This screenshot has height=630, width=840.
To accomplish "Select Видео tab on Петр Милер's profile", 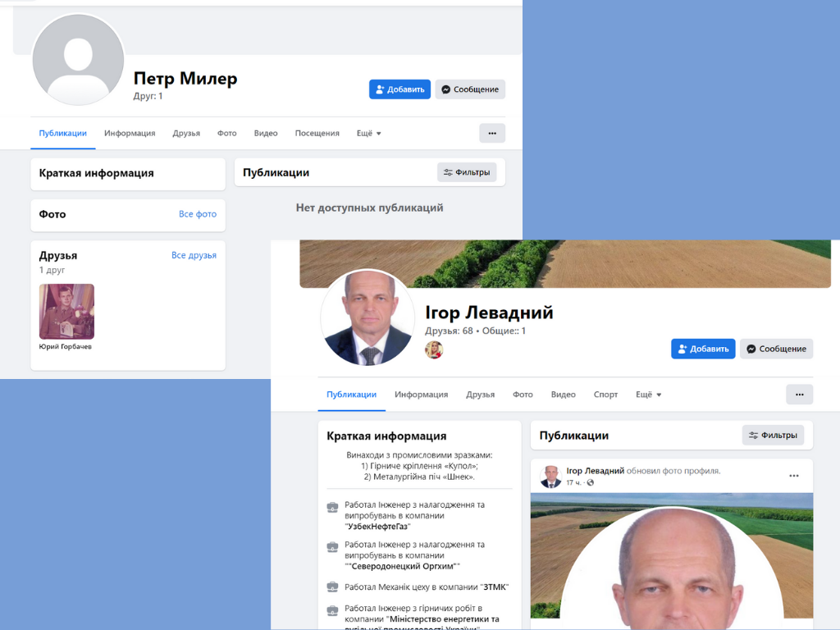I will coord(266,134).
